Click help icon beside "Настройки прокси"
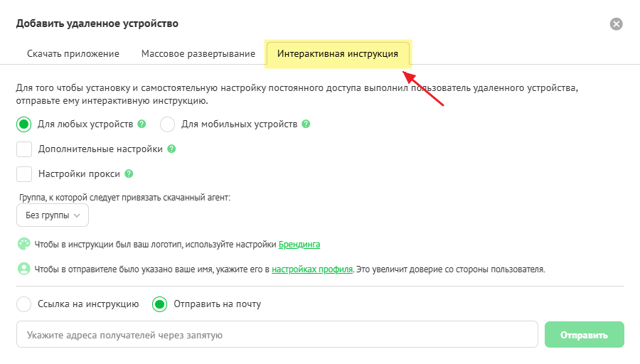 pos(129,173)
